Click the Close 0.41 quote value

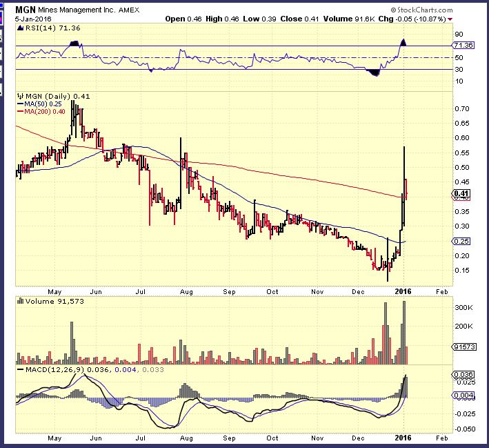pos(299,19)
